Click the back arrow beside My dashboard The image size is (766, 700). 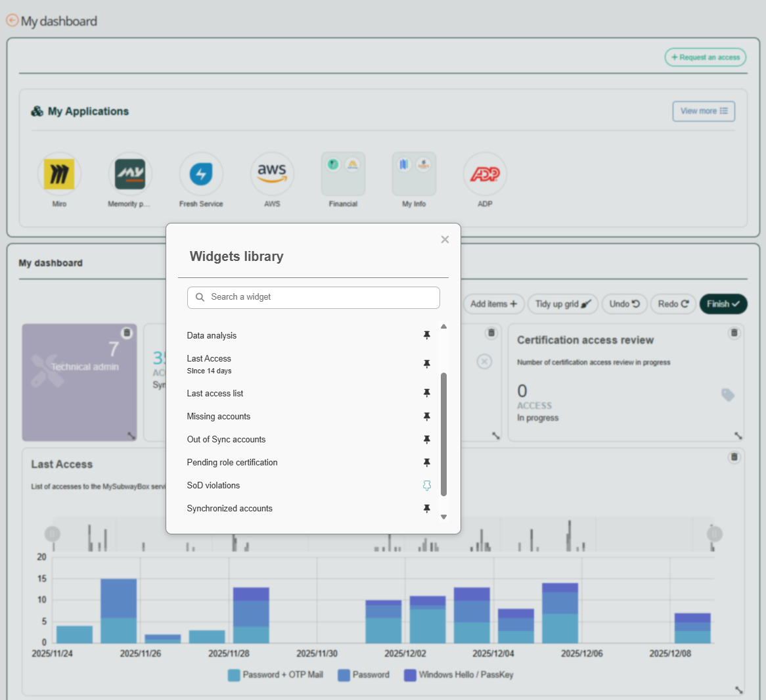[12, 21]
